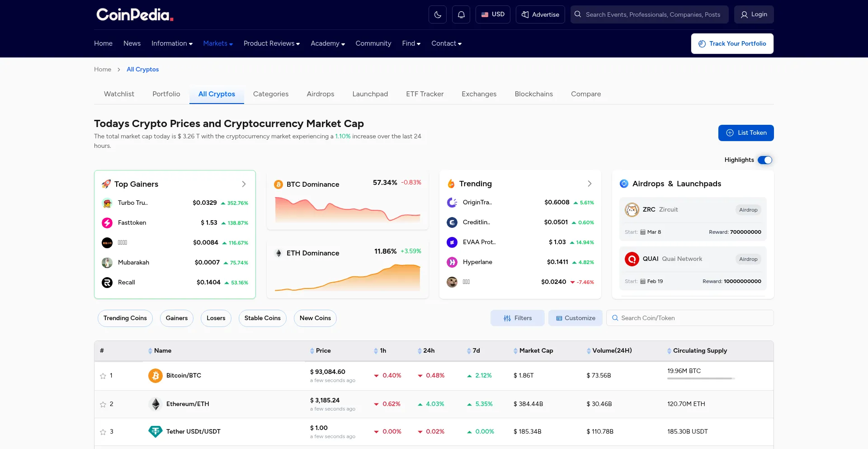
Task: Click the QUAI Network airdrop icon
Action: click(632, 259)
